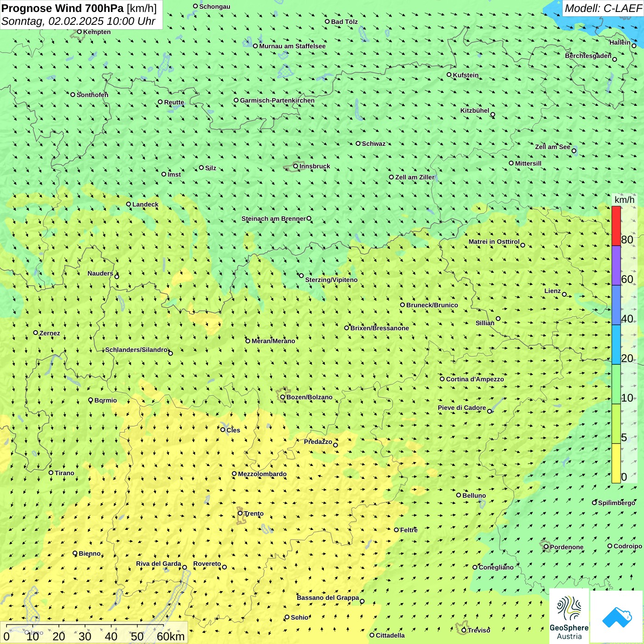The width and height of the screenshot is (644, 644).
Task: Select the Bozen/Bolzano city label
Action: pos(309,397)
